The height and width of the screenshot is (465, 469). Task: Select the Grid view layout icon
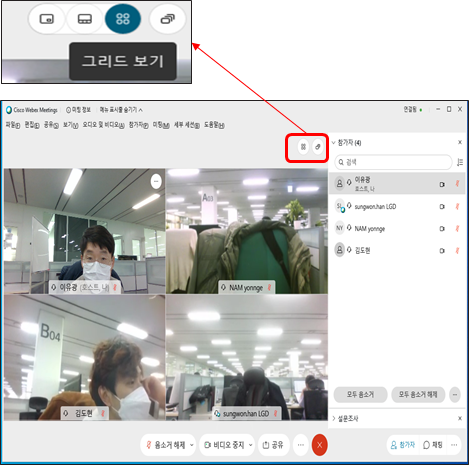[x=123, y=19]
